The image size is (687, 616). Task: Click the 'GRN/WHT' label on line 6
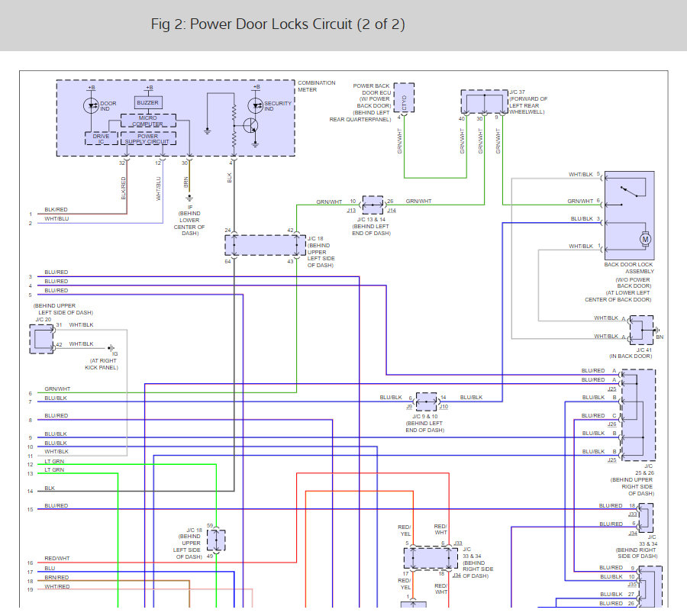[57, 389]
